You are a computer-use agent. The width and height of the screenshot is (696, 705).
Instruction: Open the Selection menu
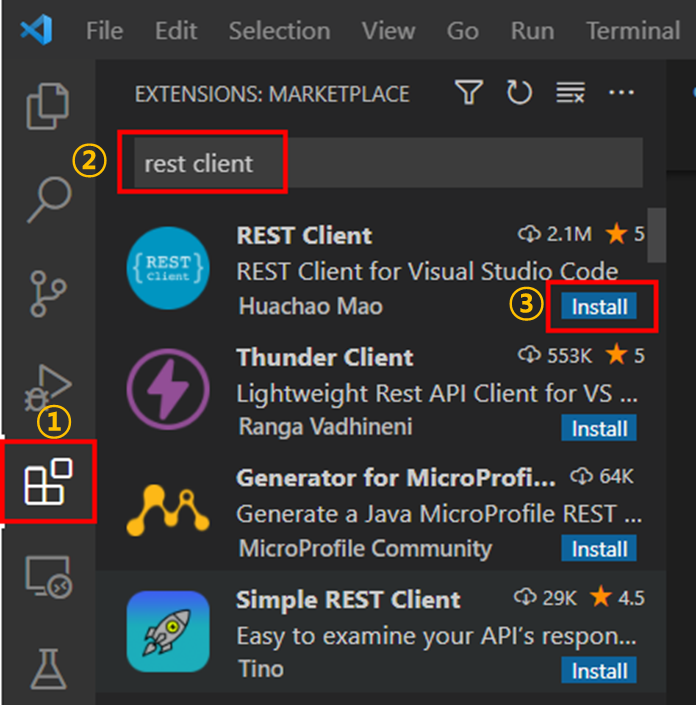pyautogui.click(x=279, y=31)
